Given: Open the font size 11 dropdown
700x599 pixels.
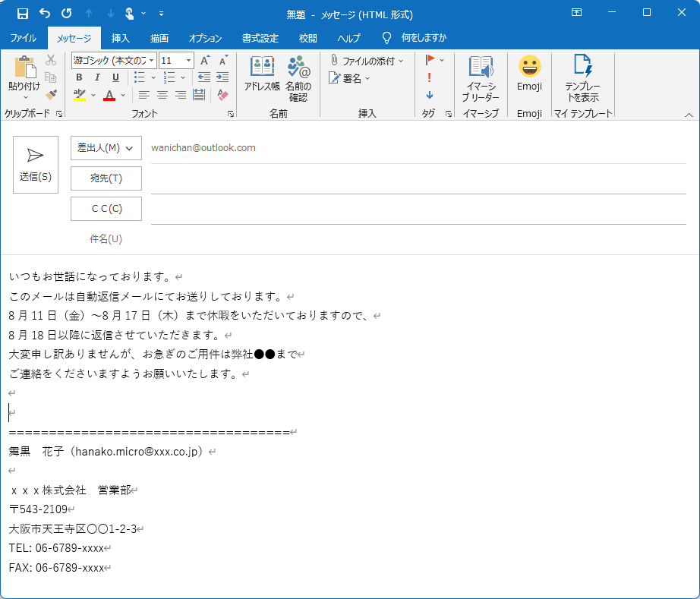Looking at the screenshot, I should pyautogui.click(x=189, y=61).
